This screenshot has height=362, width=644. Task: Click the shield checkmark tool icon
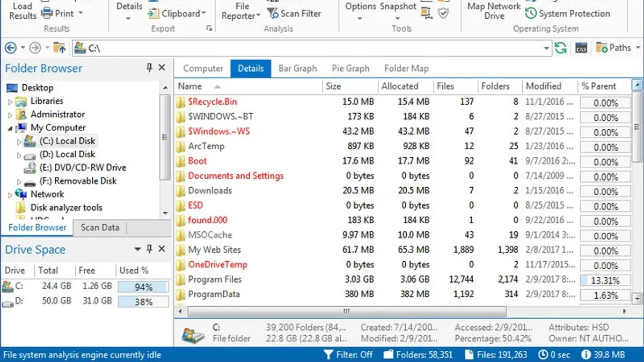443,13
